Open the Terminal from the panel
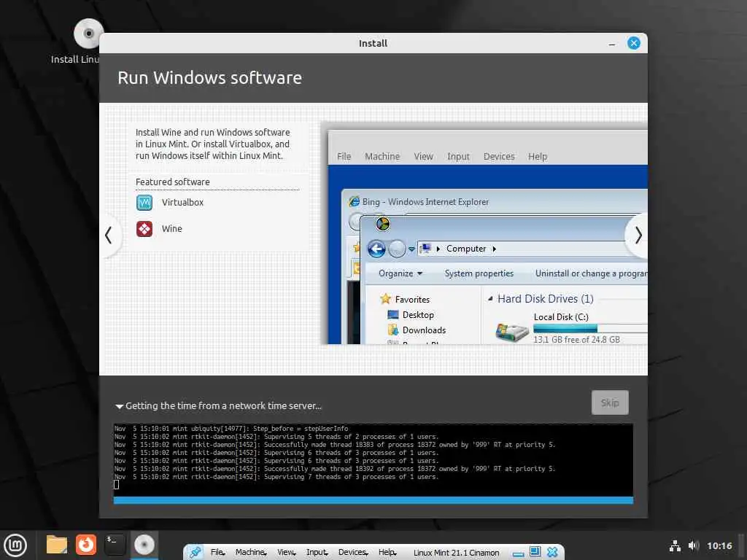747x560 pixels. point(115,545)
